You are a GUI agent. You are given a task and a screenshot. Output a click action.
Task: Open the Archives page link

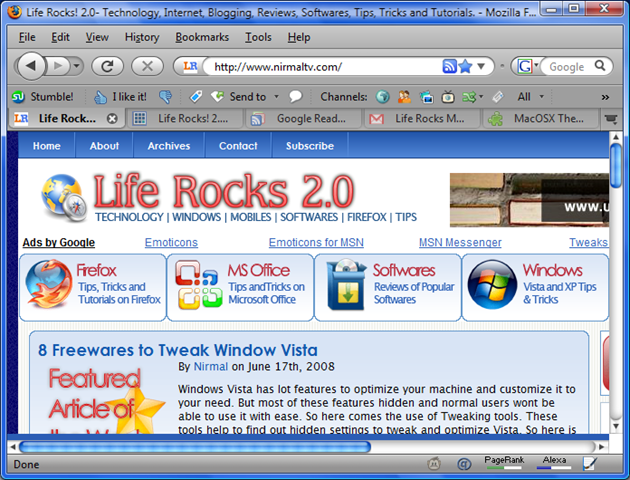point(169,146)
